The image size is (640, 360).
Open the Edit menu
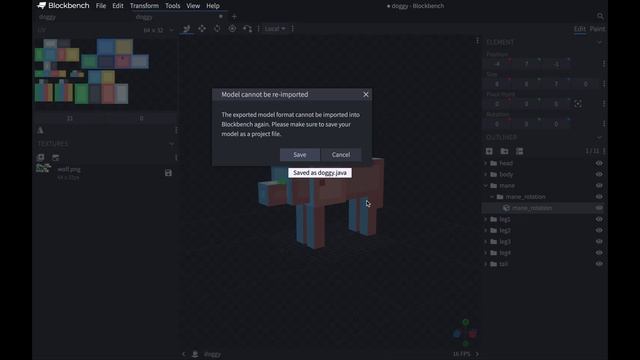coord(118,6)
